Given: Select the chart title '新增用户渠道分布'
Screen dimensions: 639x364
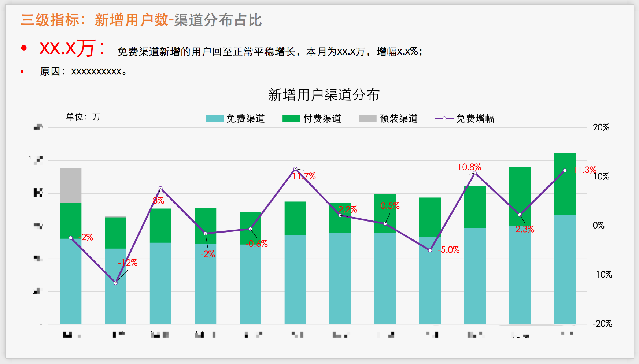Looking at the screenshot, I should coord(324,95).
